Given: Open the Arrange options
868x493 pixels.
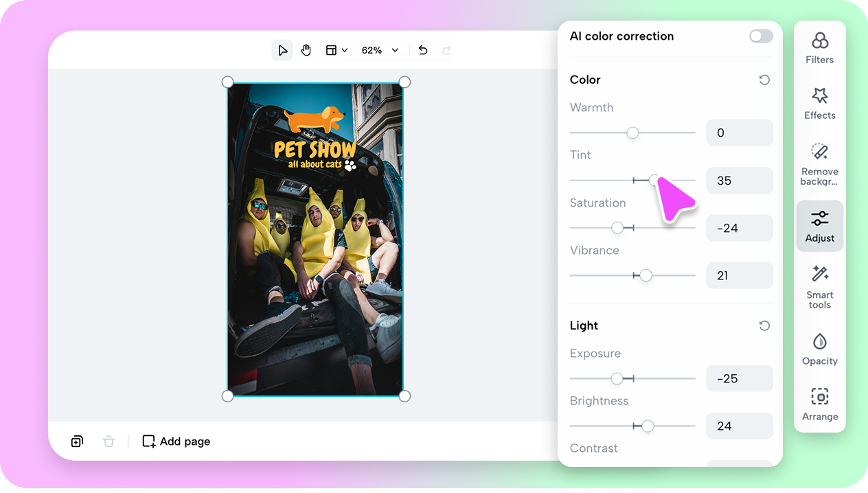Looking at the screenshot, I should pos(819,404).
